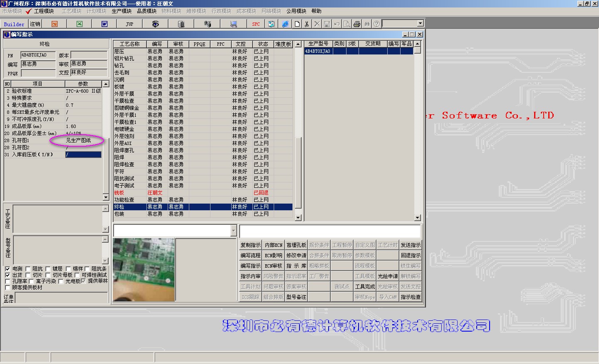Click the delete X icon in toolbar
The image size is (599, 364).
click(317, 24)
